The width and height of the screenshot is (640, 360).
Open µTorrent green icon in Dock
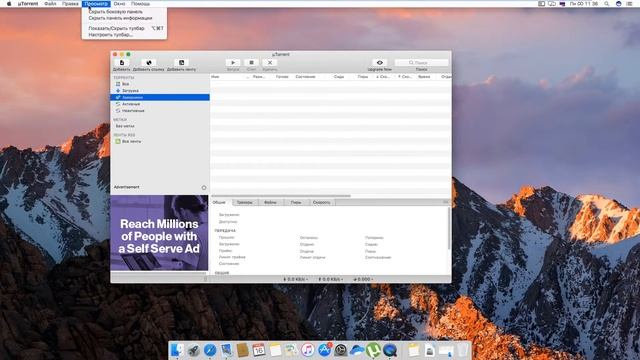click(373, 350)
